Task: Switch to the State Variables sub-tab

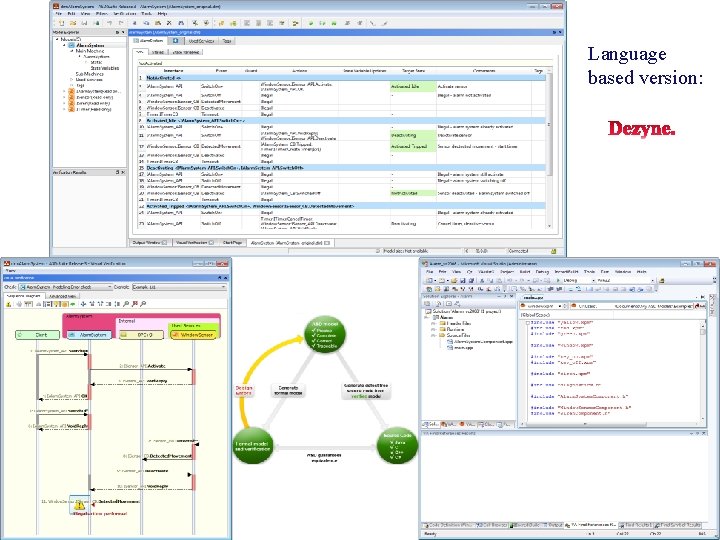Action: (x=186, y=52)
